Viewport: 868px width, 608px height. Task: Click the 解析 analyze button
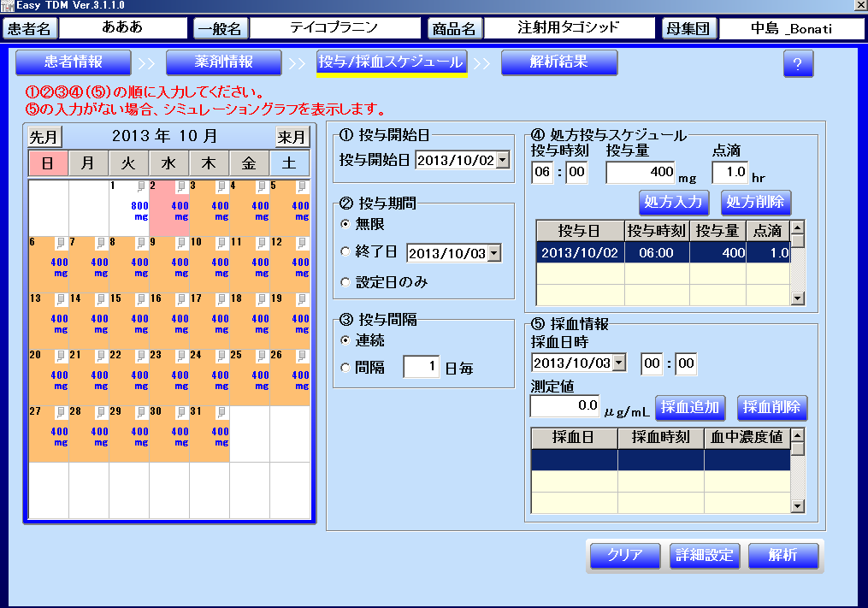(x=782, y=555)
